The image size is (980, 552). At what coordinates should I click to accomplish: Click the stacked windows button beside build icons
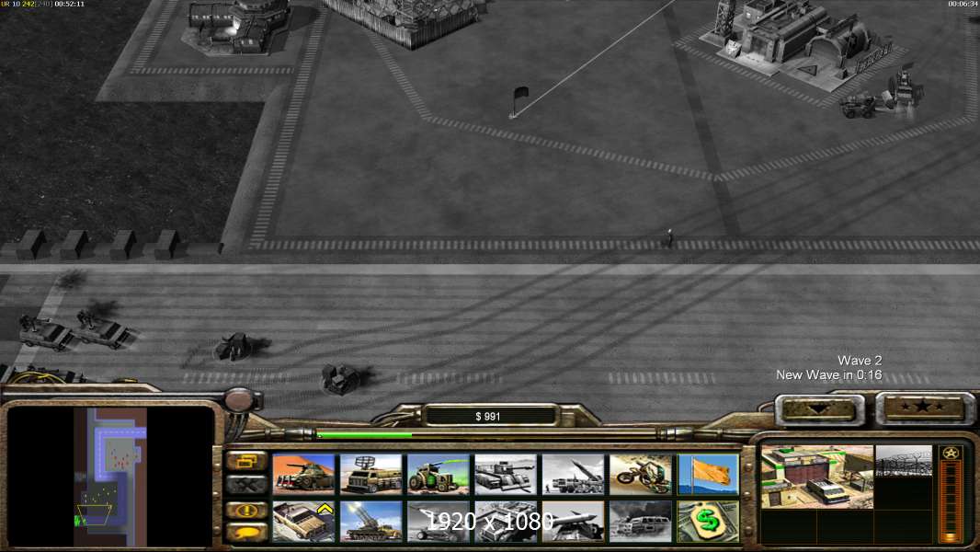(247, 461)
